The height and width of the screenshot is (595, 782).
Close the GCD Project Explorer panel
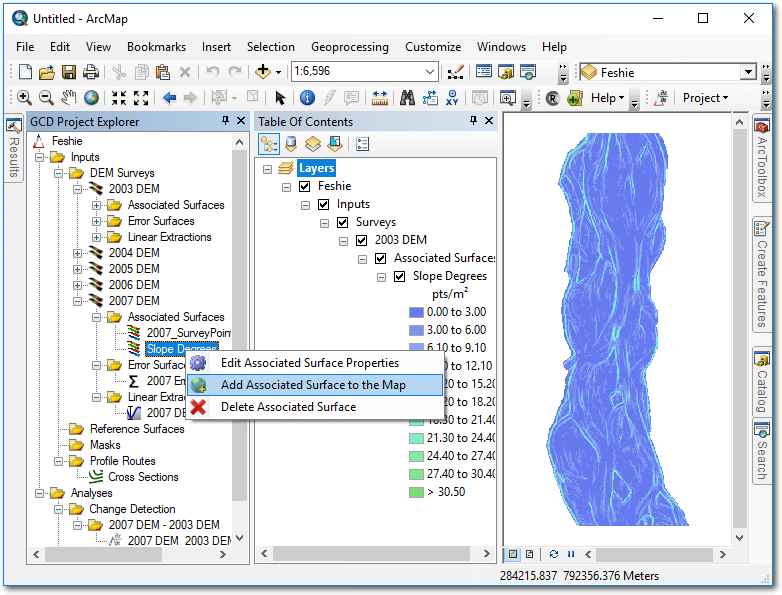pyautogui.click(x=241, y=121)
